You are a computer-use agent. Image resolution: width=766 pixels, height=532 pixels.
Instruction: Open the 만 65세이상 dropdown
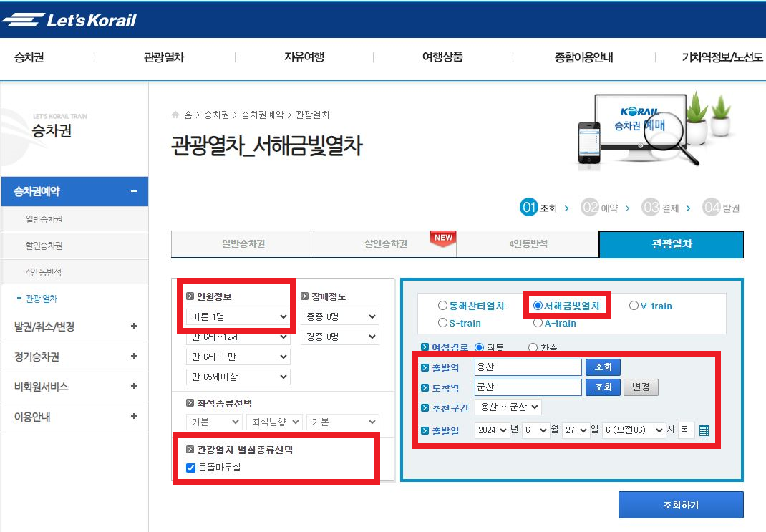[238, 377]
